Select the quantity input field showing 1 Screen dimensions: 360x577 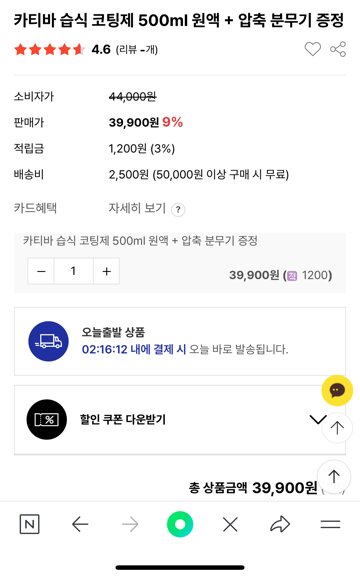[x=74, y=271]
